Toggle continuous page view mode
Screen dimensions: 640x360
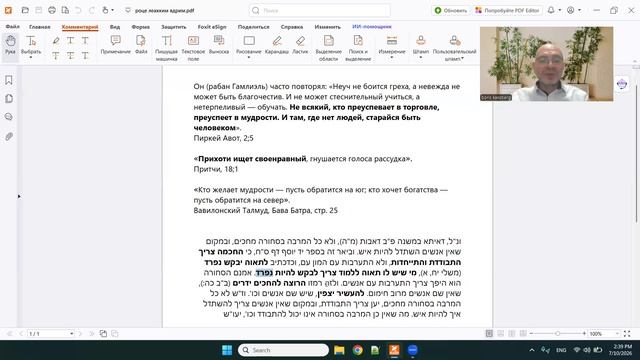(500, 333)
